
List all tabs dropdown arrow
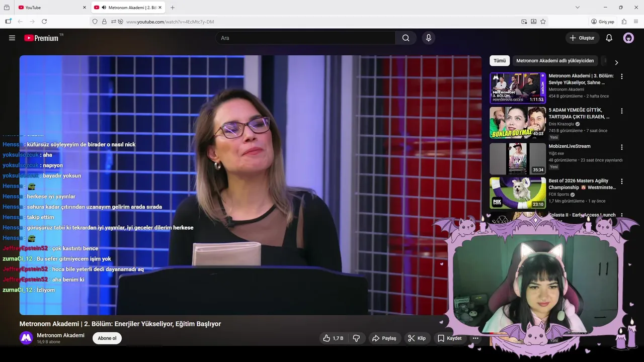point(578,8)
